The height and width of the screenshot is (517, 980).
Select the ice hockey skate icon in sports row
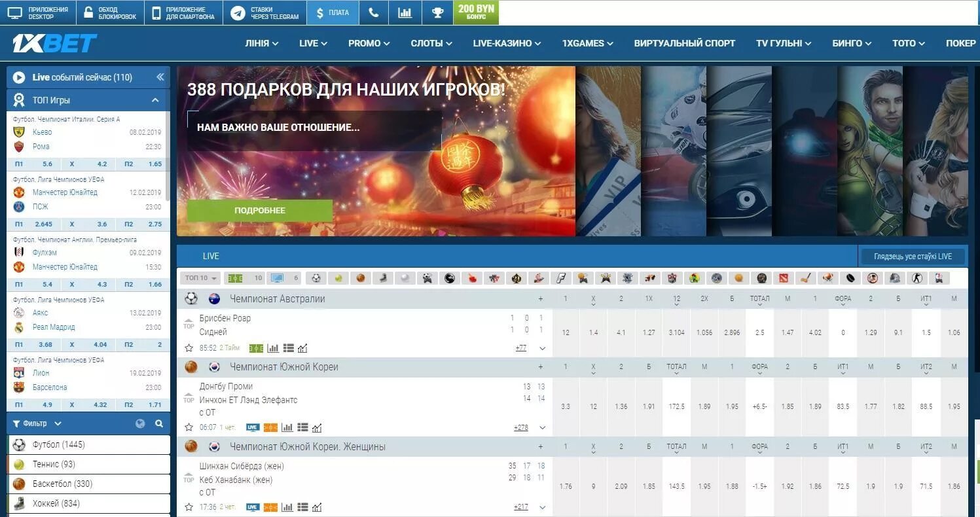[383, 278]
